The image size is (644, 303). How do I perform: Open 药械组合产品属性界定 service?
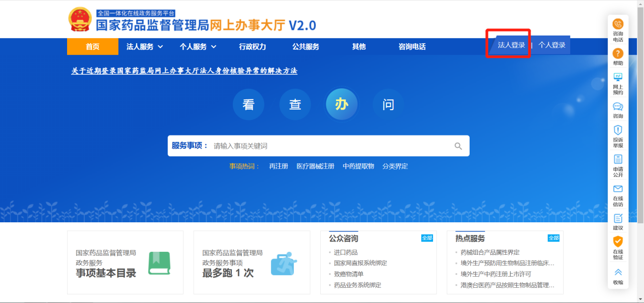tap(490, 252)
